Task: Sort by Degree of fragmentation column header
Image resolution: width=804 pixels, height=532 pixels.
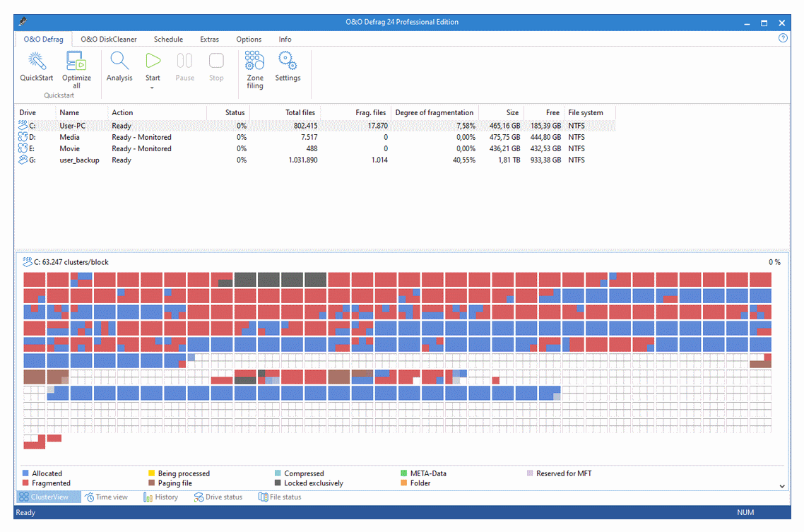Action: pos(434,112)
